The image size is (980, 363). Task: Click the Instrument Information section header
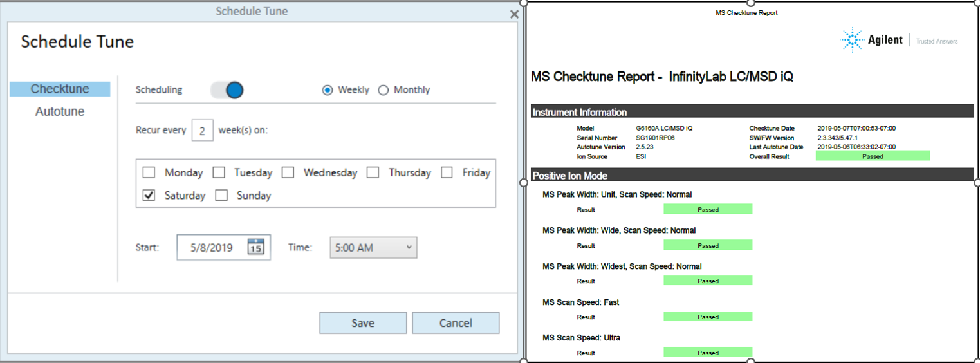752,112
